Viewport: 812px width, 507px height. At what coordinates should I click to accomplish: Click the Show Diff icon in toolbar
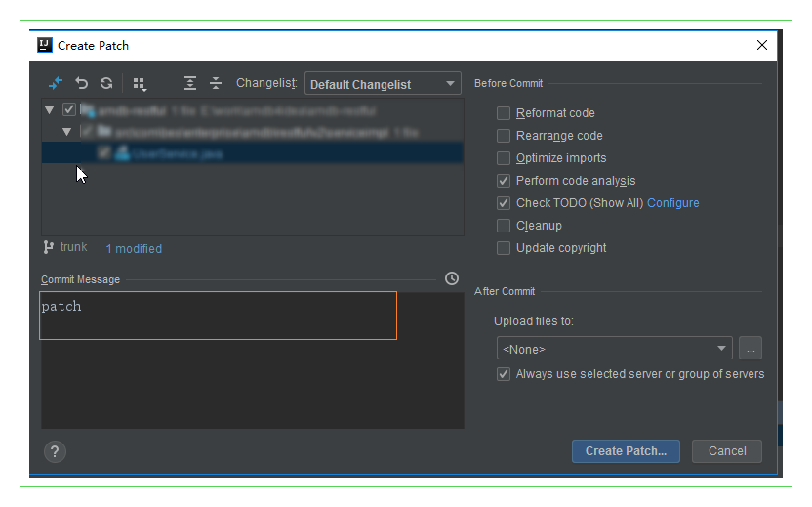click(56, 83)
